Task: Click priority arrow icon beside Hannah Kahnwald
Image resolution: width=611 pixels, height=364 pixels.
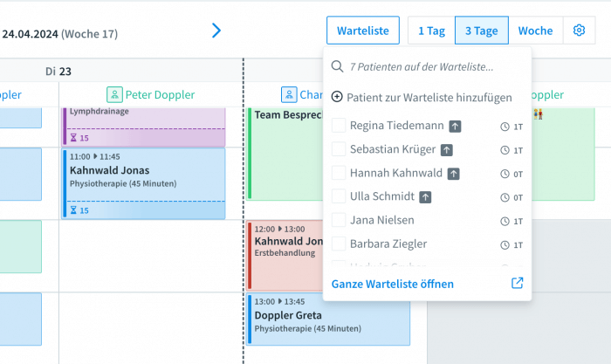Action: click(x=454, y=174)
